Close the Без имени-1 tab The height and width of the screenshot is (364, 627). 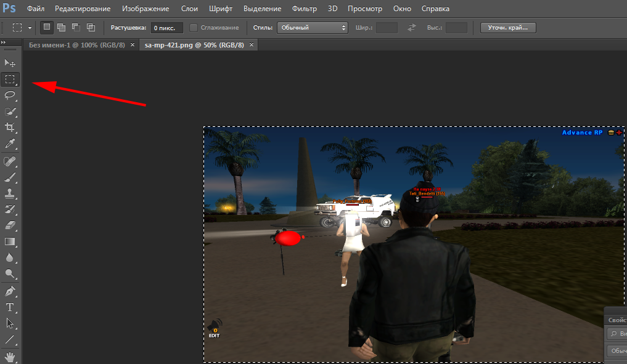(133, 45)
